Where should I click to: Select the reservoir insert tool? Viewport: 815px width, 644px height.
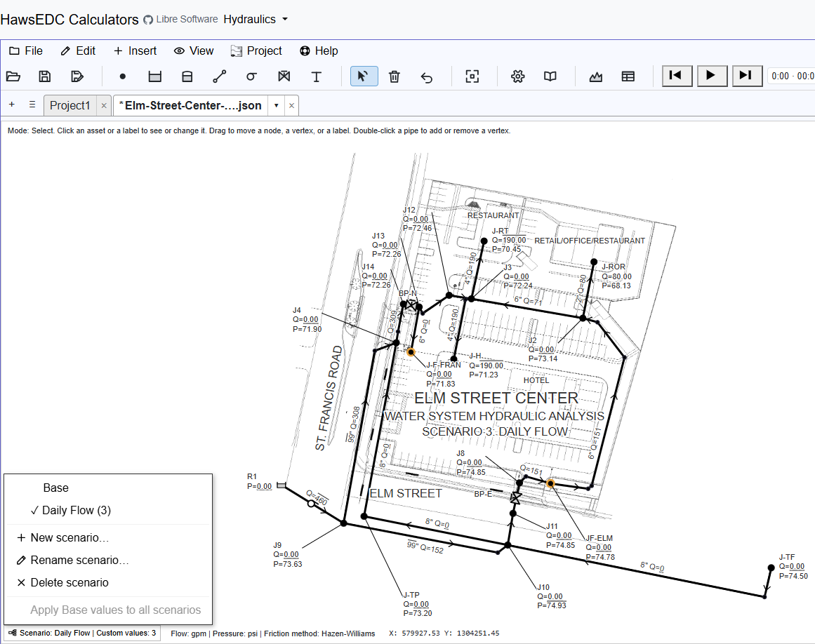pos(155,76)
